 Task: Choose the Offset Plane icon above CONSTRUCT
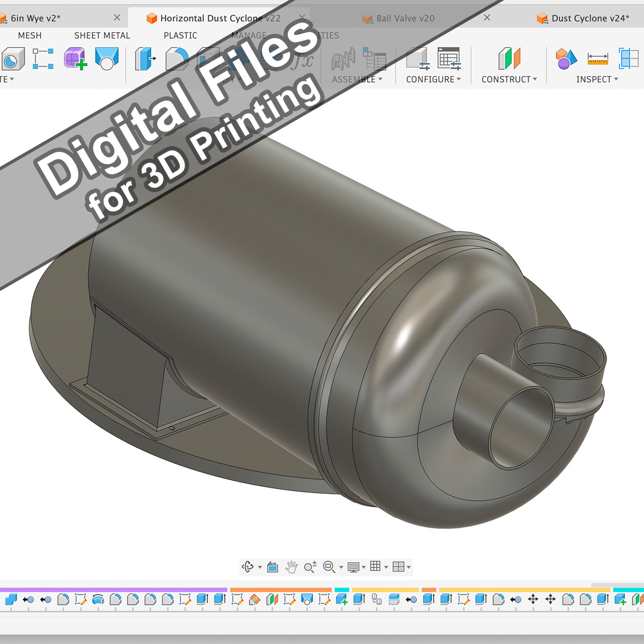point(509,58)
